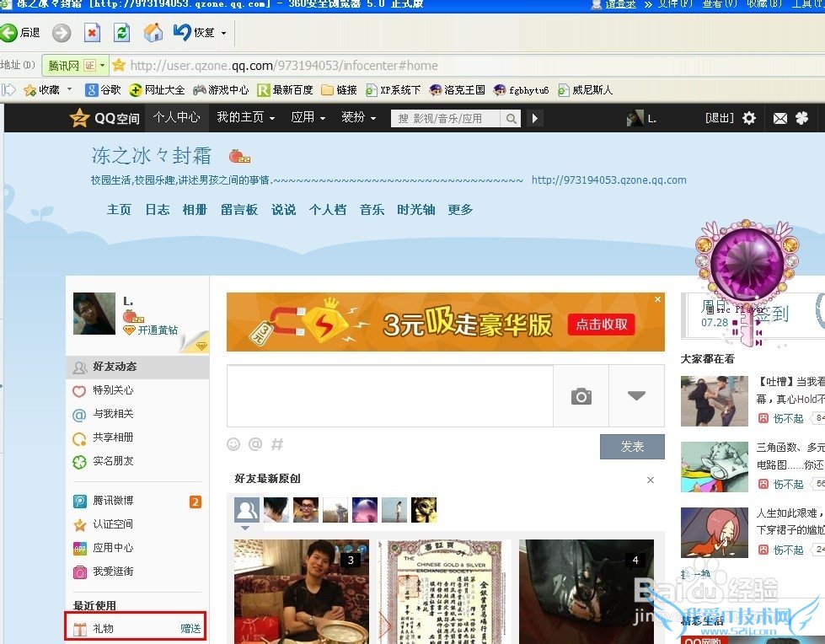Stop page loading with red X icon
The width and height of the screenshot is (825, 644).
pos(92,33)
